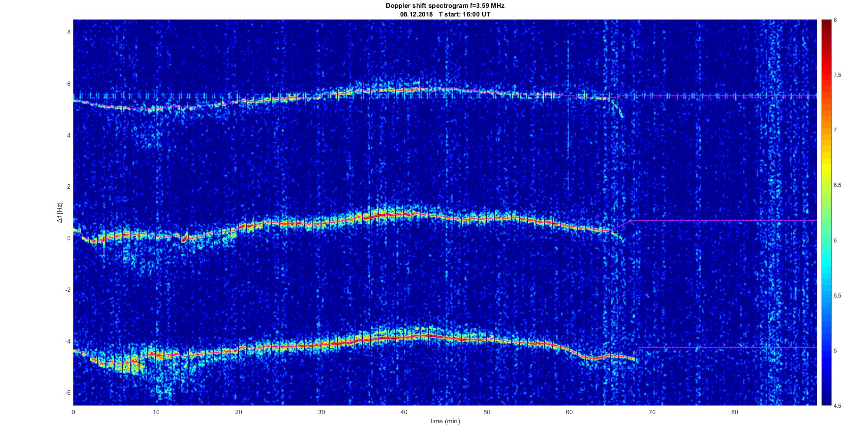Click the colorbar tick label '4.5'
Screen dimensions: 868x435
(837, 406)
